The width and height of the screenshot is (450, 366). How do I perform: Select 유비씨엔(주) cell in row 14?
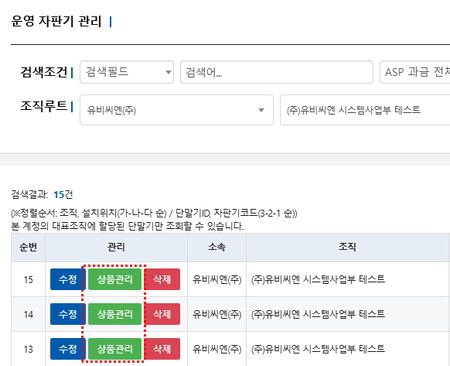217,314
